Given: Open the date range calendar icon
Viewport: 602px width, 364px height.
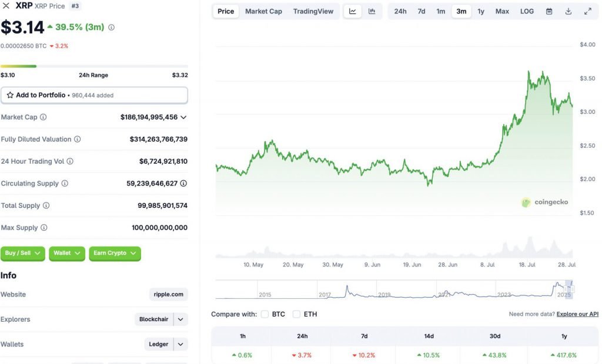Looking at the screenshot, I should point(549,11).
